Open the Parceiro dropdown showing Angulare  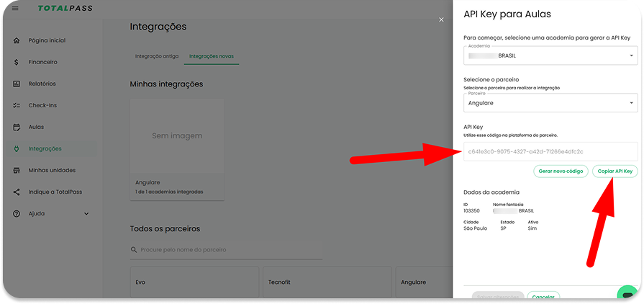coord(550,103)
